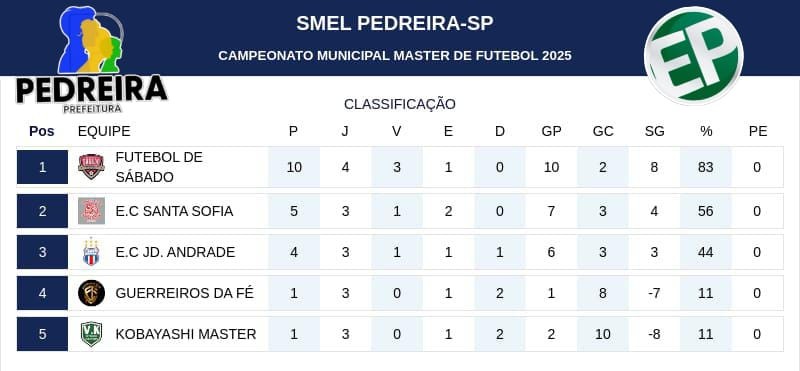800x371 pixels.
Task: Click the SMEL PEDREIRA-SP title
Action: [394, 23]
